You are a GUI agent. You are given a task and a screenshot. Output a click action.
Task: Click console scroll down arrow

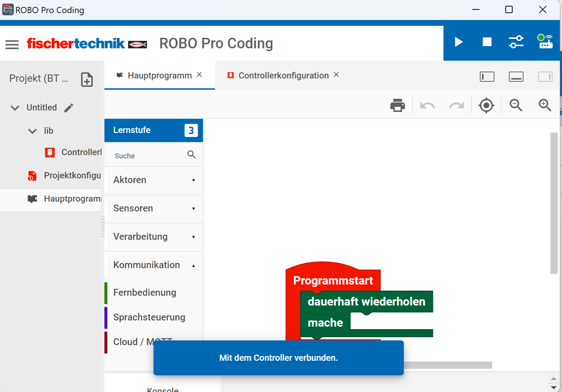pyautogui.click(x=554, y=388)
